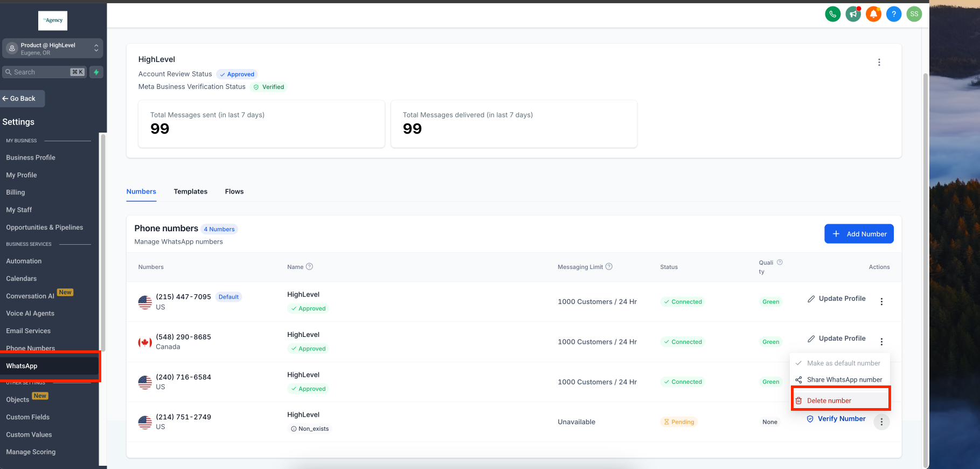This screenshot has width=980, height=469.
Task: Click the trash icon beside Delete number
Action: tap(798, 401)
